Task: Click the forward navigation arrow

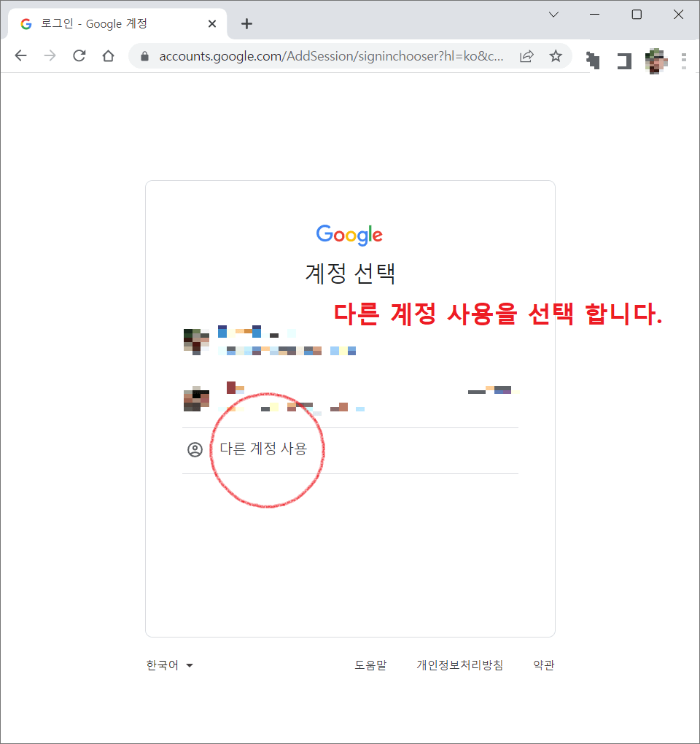Action: [x=50, y=56]
